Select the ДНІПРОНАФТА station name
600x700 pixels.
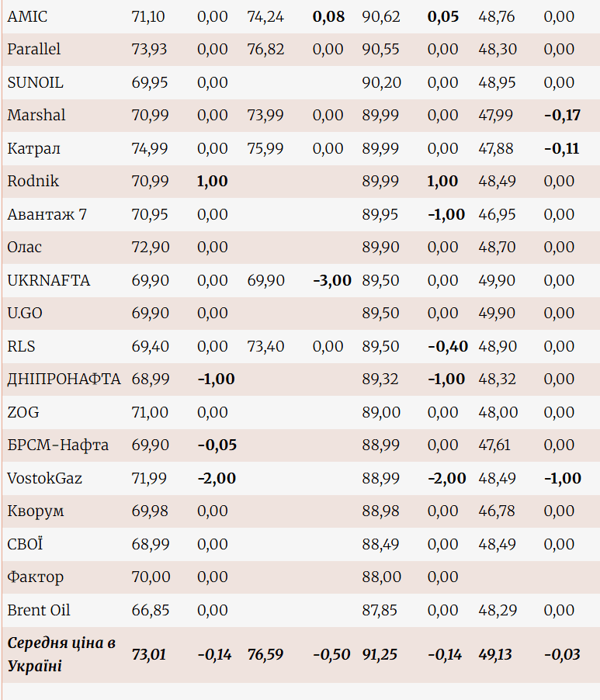64,379
